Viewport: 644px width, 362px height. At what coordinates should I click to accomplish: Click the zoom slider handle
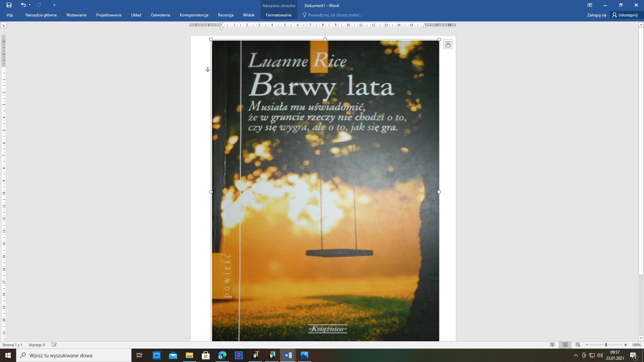coord(606,345)
